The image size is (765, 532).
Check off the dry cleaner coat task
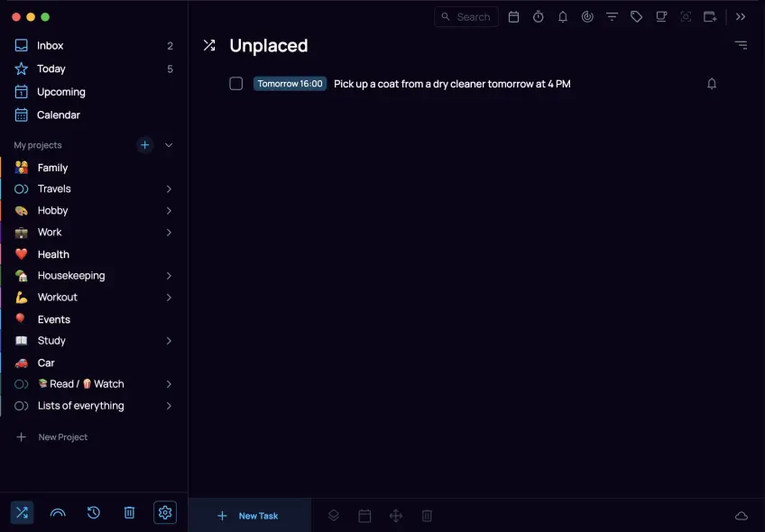(x=236, y=84)
